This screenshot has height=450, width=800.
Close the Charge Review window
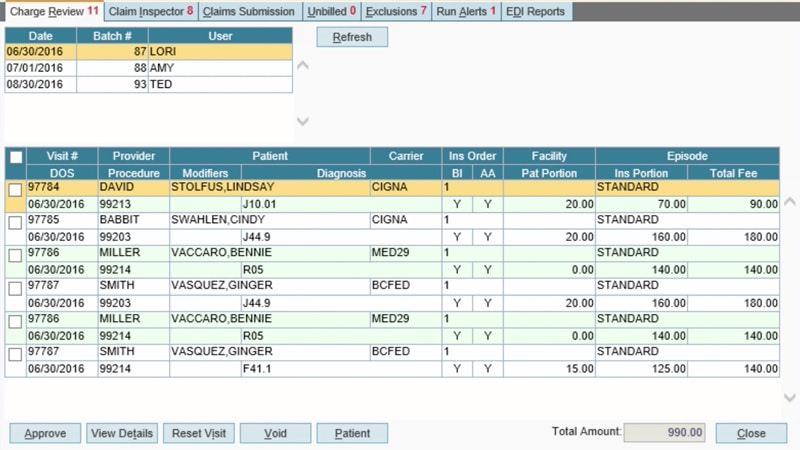click(x=751, y=433)
